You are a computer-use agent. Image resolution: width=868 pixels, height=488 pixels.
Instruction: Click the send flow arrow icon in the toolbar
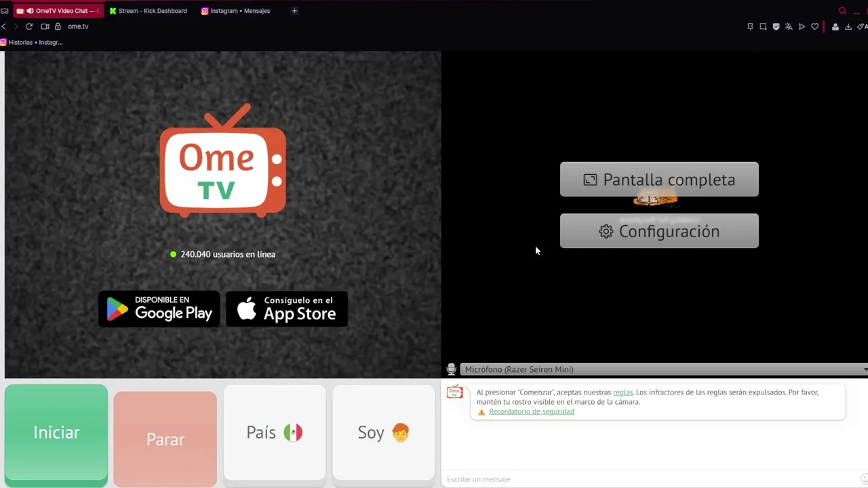(x=802, y=26)
